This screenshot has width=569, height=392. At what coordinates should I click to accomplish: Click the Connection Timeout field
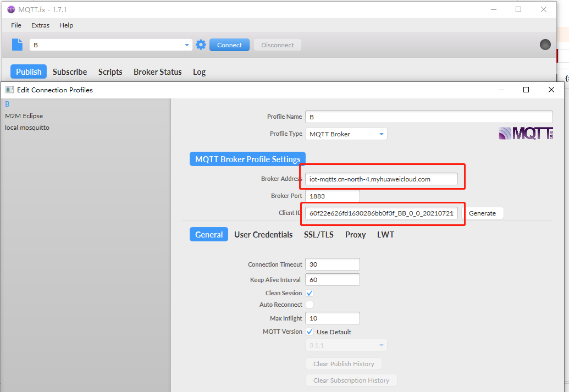(333, 264)
